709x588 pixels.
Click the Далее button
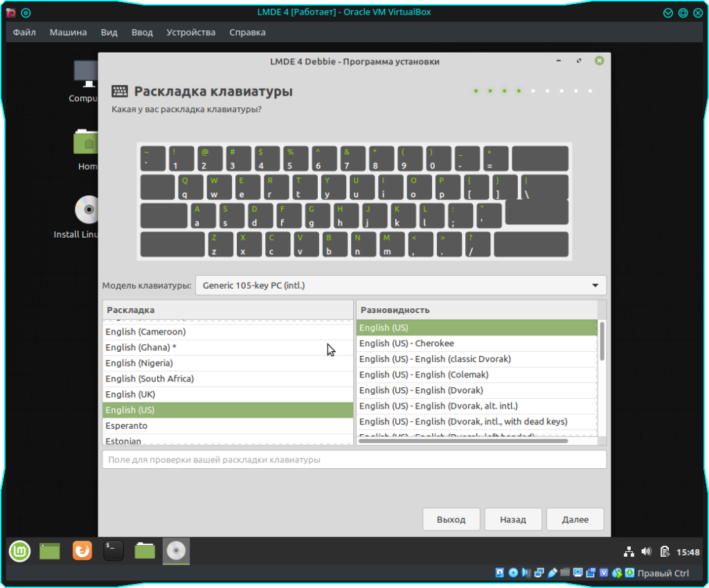tap(575, 519)
